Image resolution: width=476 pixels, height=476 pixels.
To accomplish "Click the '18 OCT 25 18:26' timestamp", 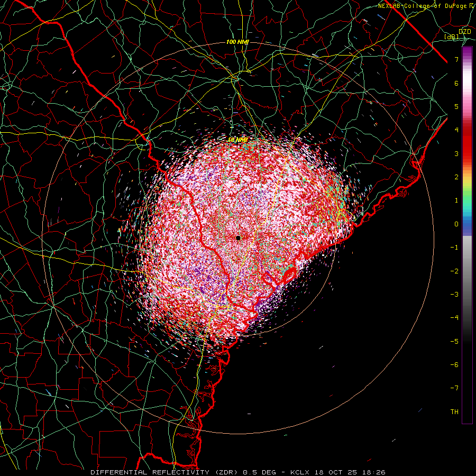I will pos(350,472).
